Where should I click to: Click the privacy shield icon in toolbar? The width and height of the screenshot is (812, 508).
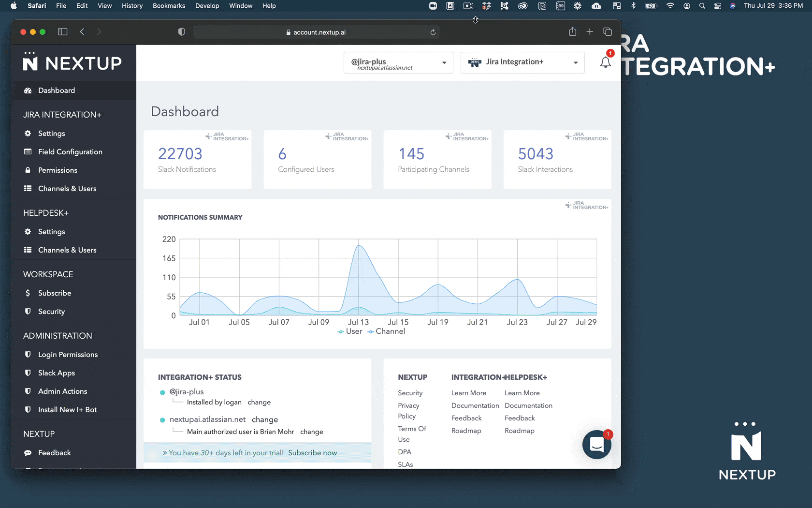click(182, 32)
